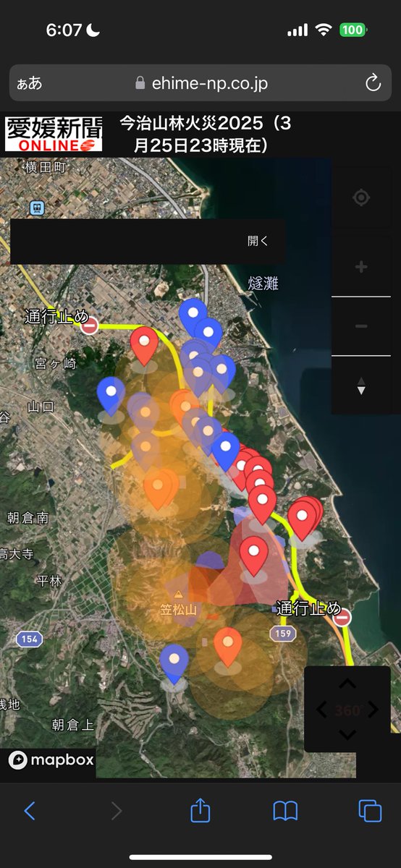Tap the 6:07 clock in status bar
401x868 pixels.
(x=64, y=30)
